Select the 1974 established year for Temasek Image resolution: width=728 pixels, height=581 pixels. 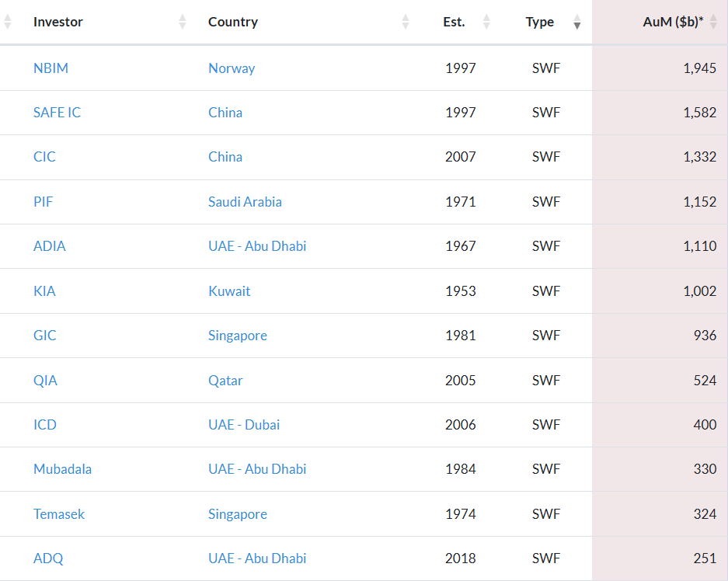[x=461, y=514]
